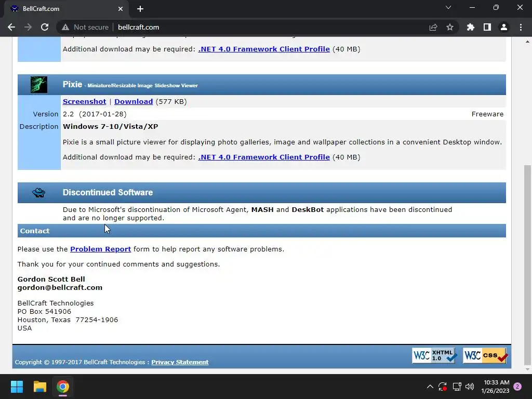
Task: Click the Windows 7-10/Vista/XP text
Action: [x=110, y=127]
